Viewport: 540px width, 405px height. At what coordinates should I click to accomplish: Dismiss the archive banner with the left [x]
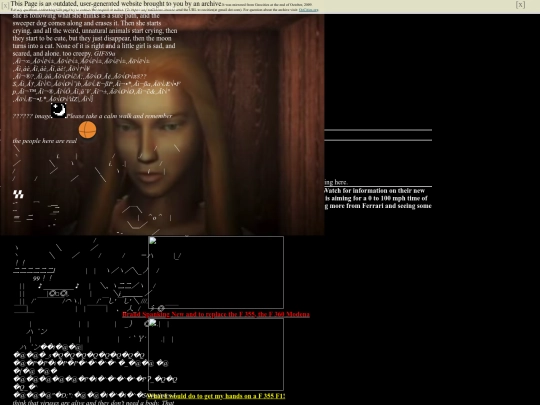click(5, 6)
